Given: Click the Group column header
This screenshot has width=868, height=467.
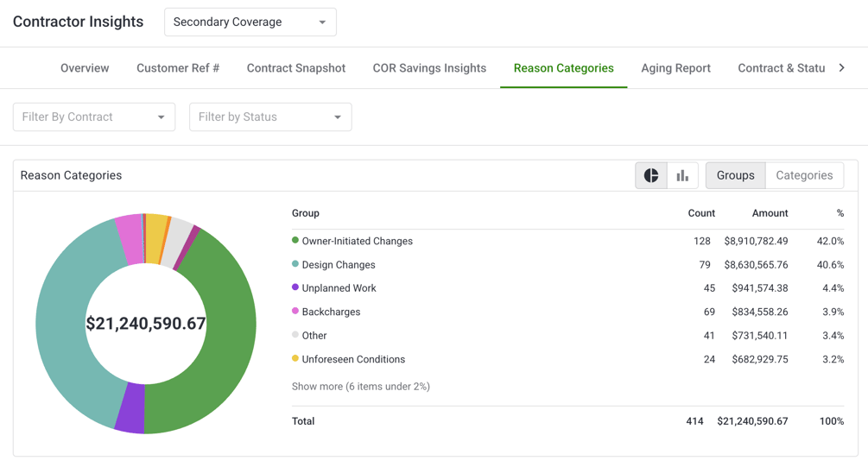Looking at the screenshot, I should (306, 213).
